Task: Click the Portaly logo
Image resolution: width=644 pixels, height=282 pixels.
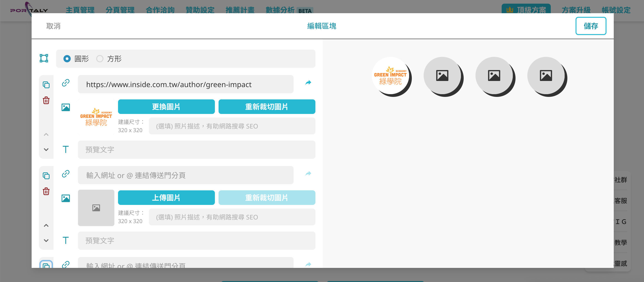Action: click(x=29, y=9)
